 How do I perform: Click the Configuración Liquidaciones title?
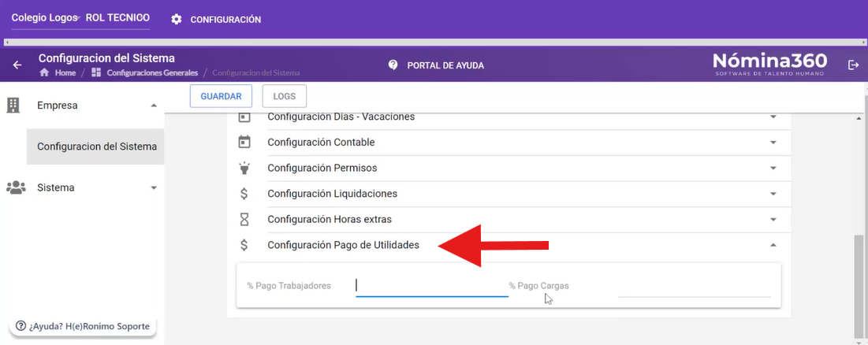[x=332, y=194]
